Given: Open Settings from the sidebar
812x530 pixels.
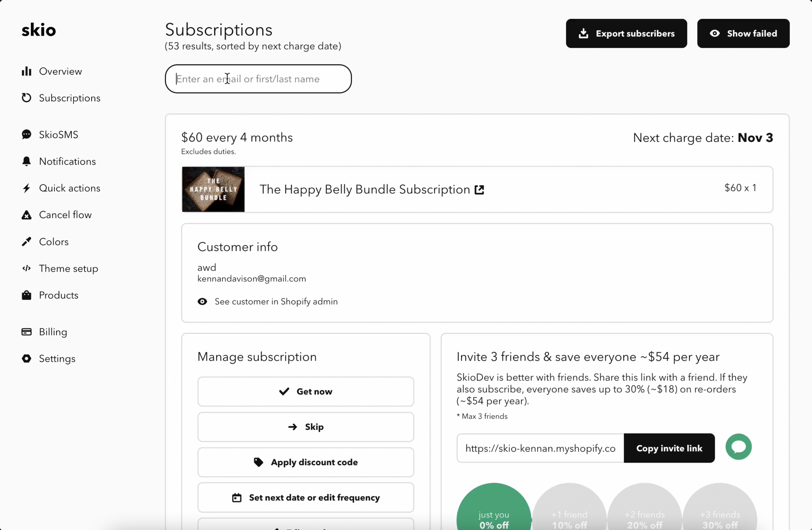Looking at the screenshot, I should coord(57,359).
